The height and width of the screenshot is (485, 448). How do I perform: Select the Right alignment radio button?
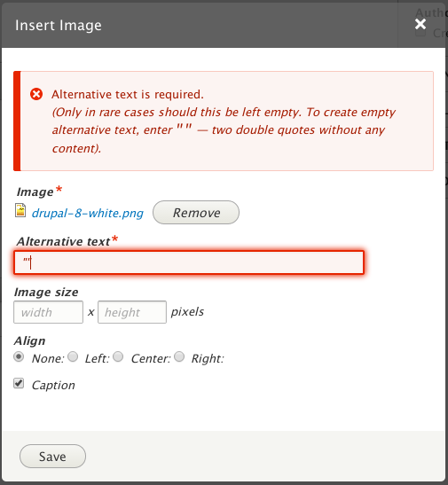[179, 356]
